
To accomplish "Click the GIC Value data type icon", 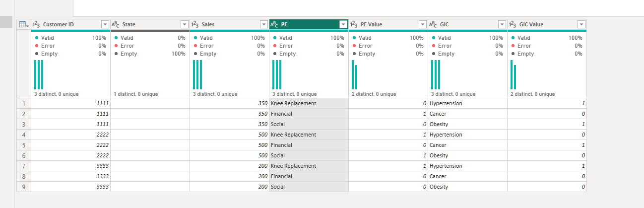I will (513, 24).
